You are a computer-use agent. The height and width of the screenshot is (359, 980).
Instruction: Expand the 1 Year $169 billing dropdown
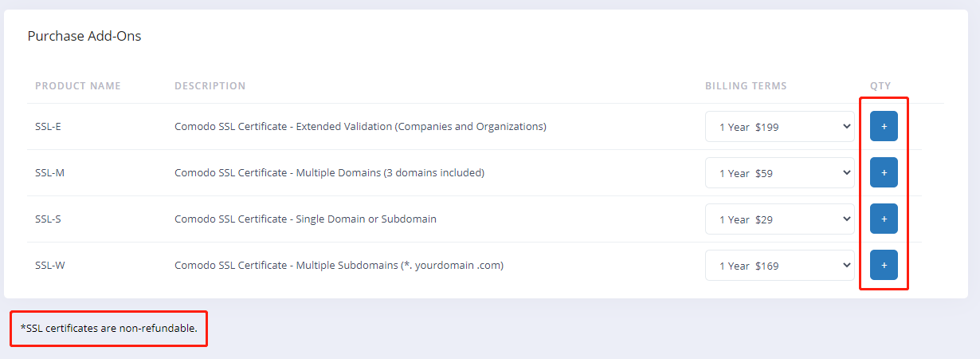point(779,265)
